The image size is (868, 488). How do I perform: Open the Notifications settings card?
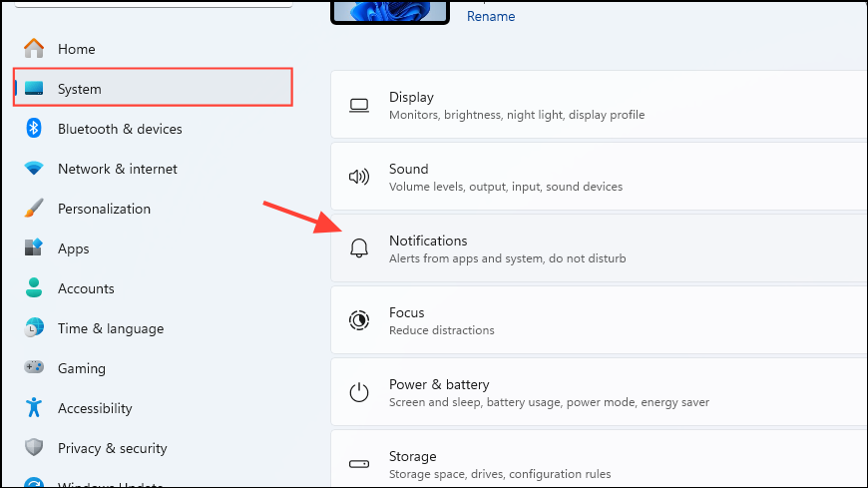(x=599, y=248)
